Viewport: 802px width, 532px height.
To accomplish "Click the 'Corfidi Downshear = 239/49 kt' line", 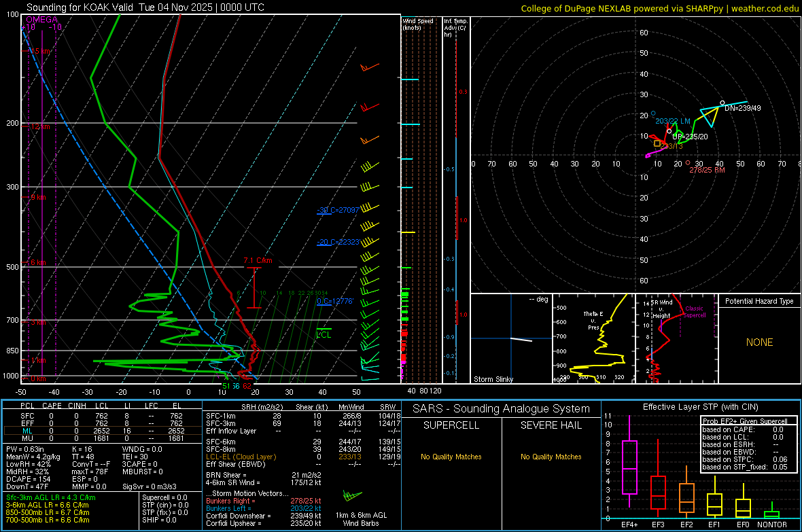I will coord(264,516).
